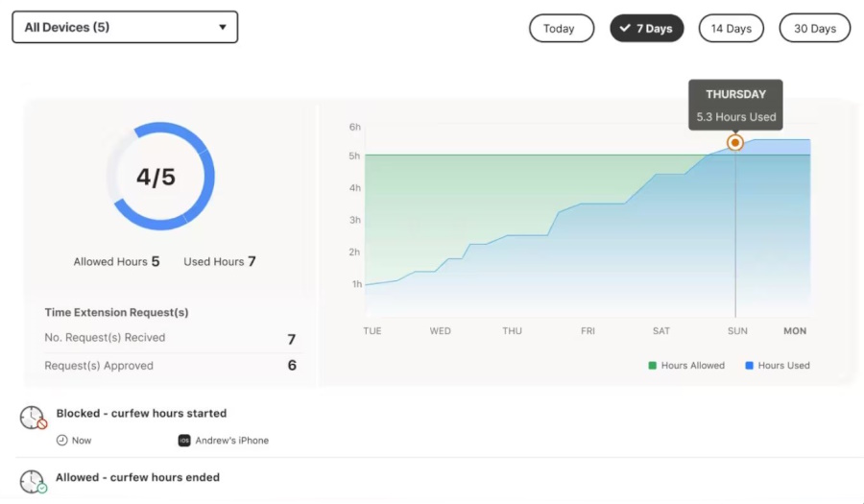
Task: Click the Hours Allowed legend label
Action: point(692,365)
